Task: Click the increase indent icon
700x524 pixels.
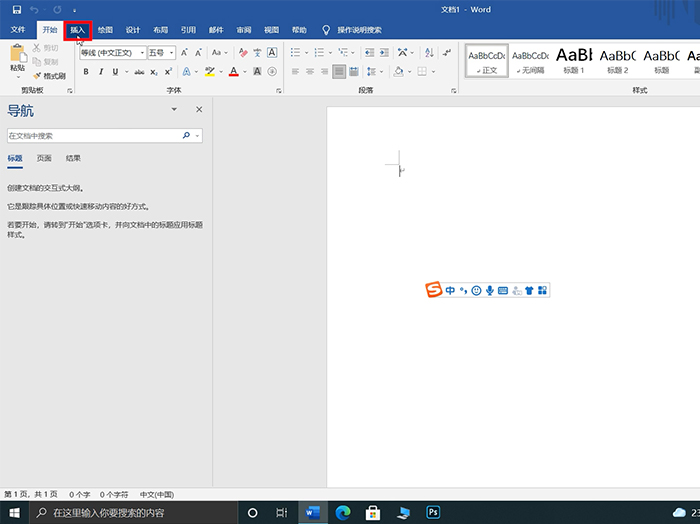Action: pos(384,53)
